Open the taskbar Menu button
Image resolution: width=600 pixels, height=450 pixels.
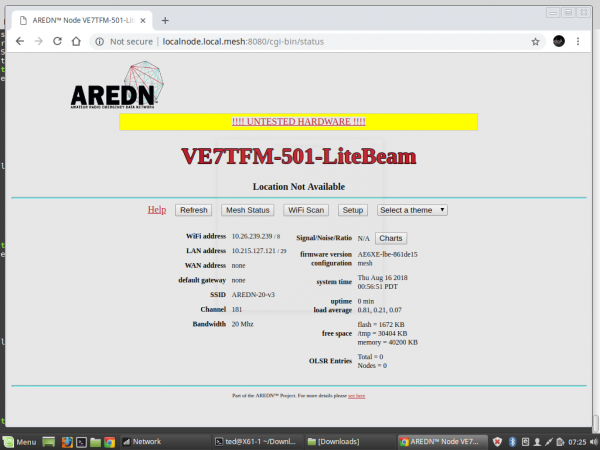[20, 442]
